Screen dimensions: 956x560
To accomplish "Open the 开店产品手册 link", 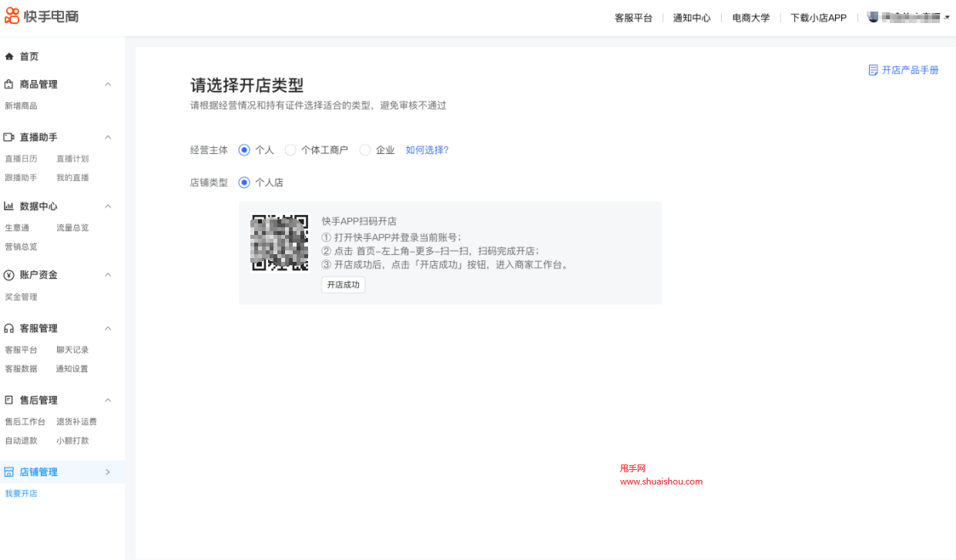I will pos(911,70).
